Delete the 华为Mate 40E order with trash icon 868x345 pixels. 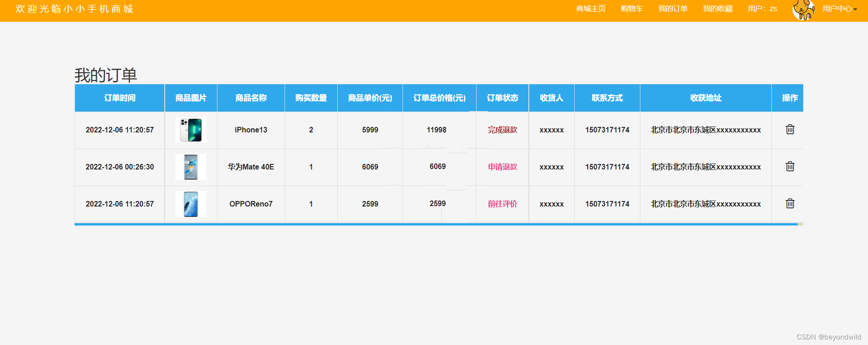790,167
